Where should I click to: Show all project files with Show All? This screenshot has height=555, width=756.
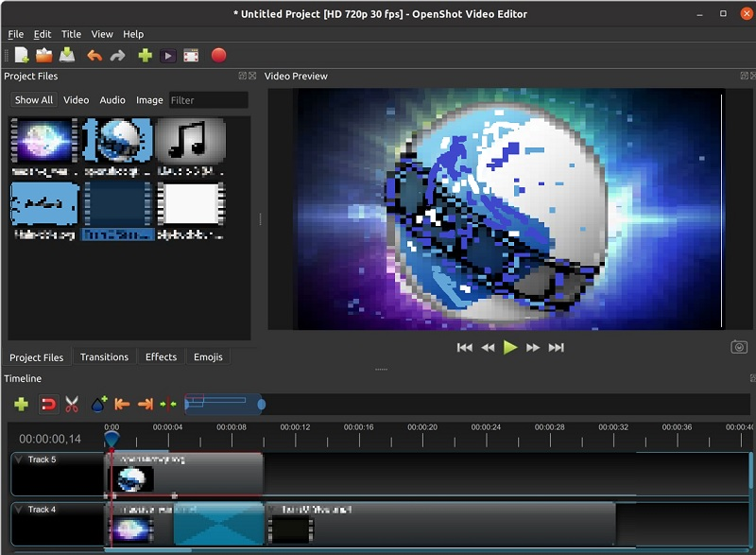[34, 100]
